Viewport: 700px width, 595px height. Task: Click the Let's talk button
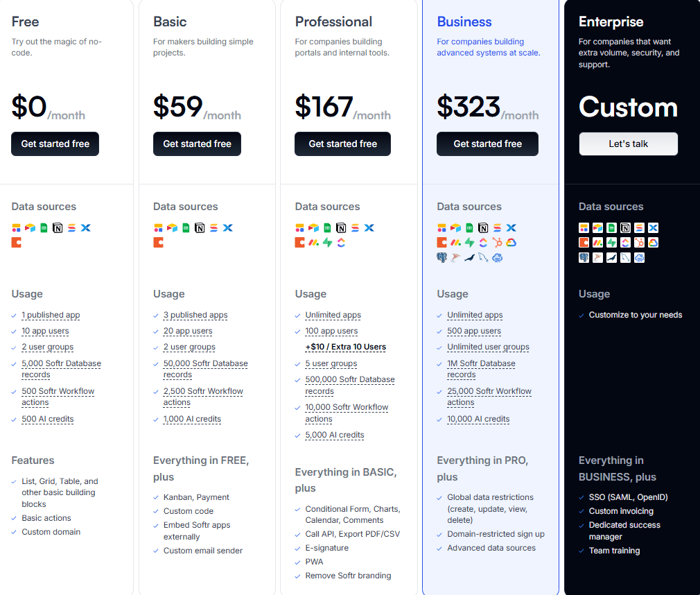[628, 144]
